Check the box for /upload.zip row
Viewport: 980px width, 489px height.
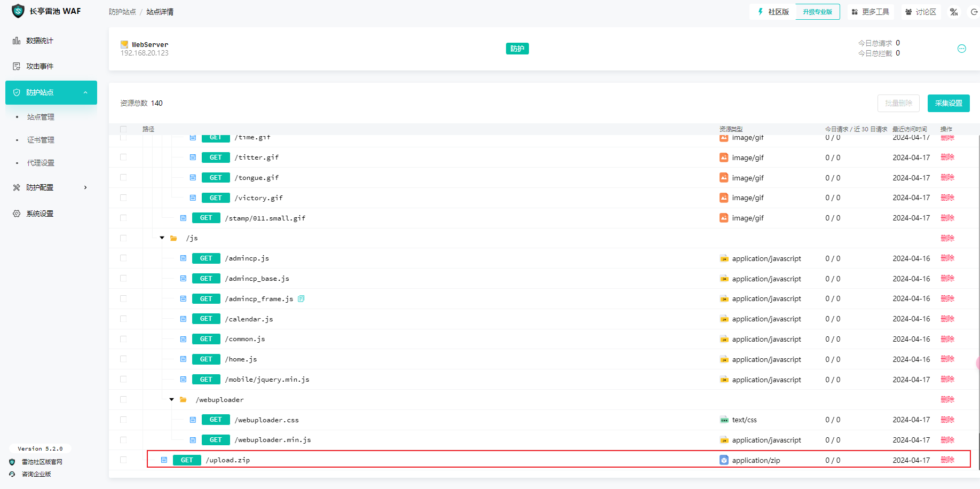123,460
